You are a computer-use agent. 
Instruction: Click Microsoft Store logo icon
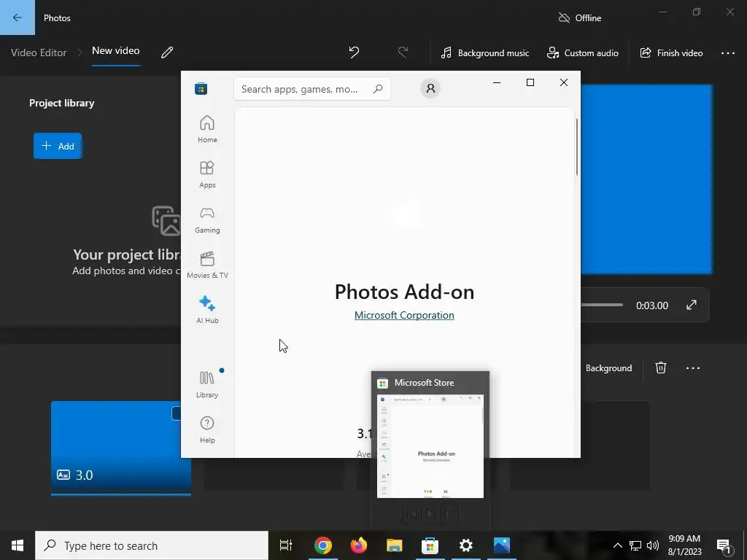pyautogui.click(x=201, y=88)
